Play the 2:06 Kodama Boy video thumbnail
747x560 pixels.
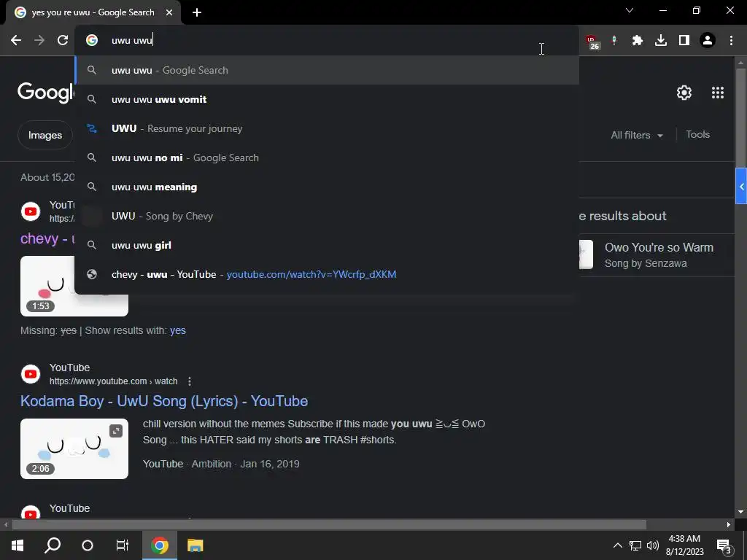click(74, 448)
